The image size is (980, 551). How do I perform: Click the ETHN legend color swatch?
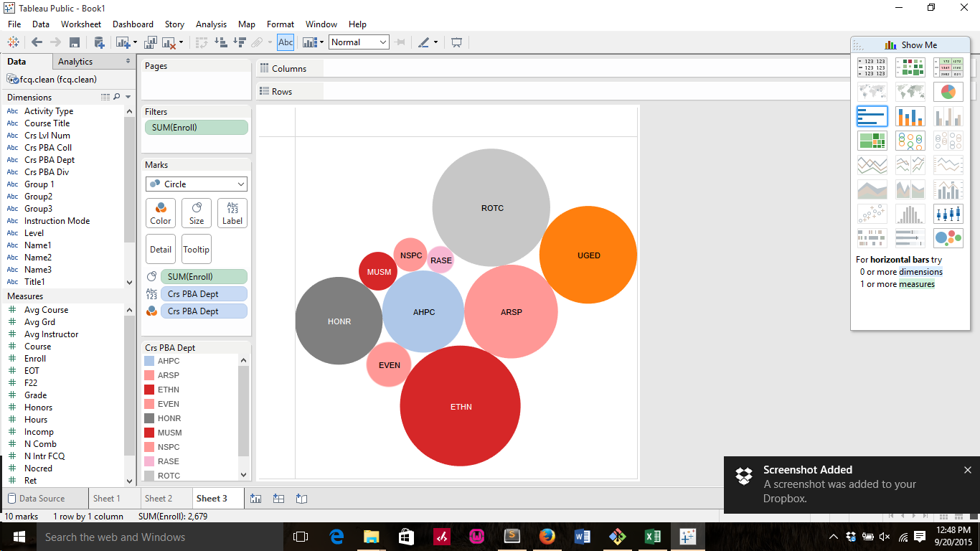[x=149, y=390]
